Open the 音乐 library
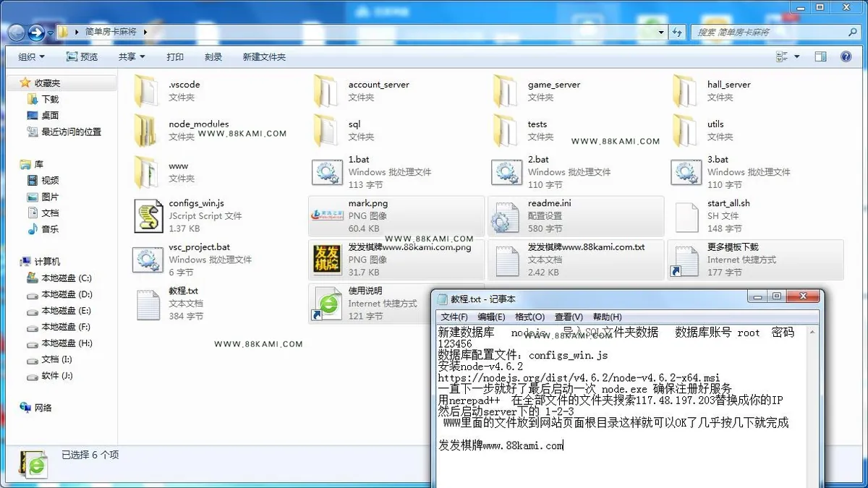Screen dimensions: 868x488 click(50, 229)
